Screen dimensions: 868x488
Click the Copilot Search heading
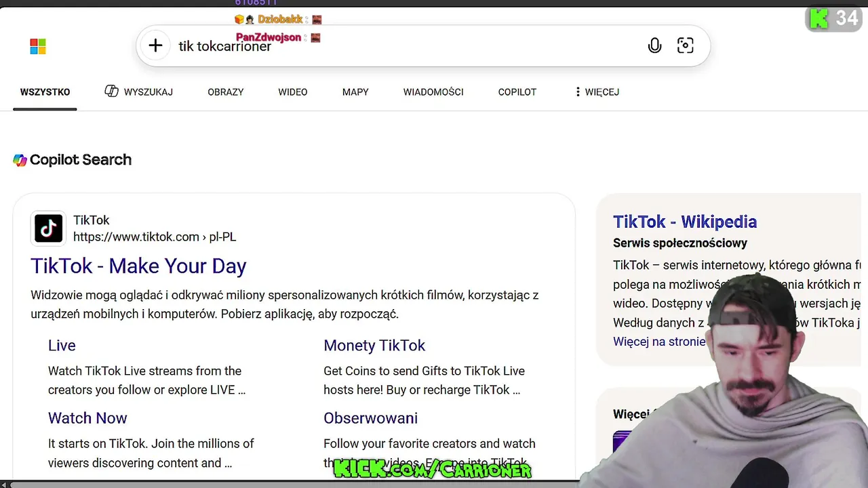(x=81, y=160)
